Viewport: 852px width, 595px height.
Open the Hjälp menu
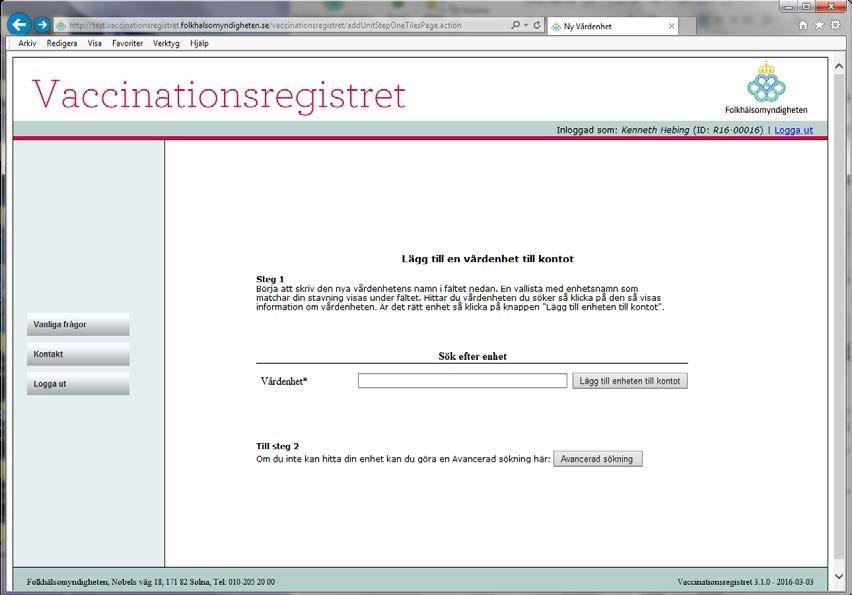pyautogui.click(x=199, y=43)
